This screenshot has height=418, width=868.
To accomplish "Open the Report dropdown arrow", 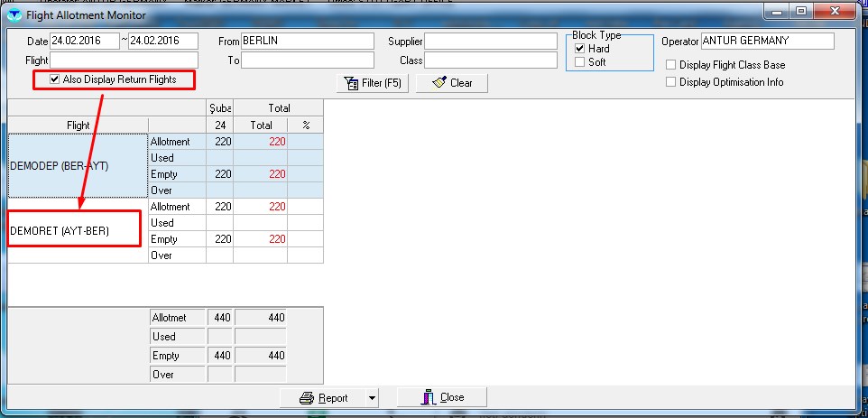I will tap(371, 398).
